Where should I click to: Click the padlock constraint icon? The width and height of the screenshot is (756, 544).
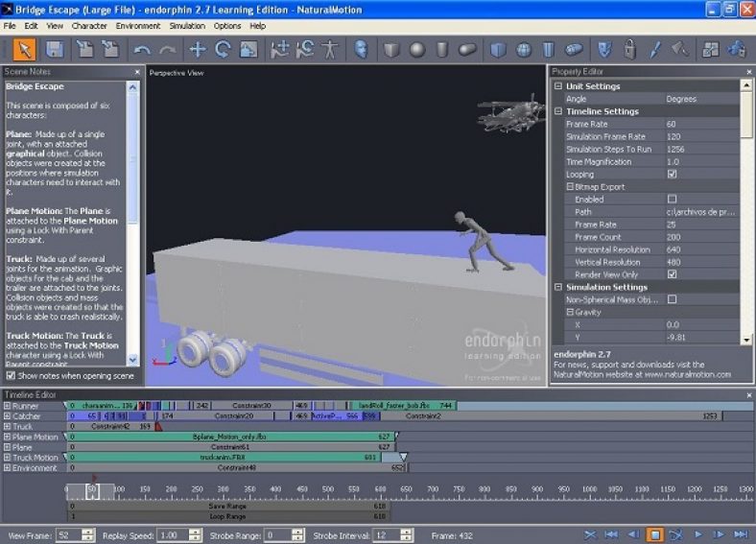(x=629, y=49)
